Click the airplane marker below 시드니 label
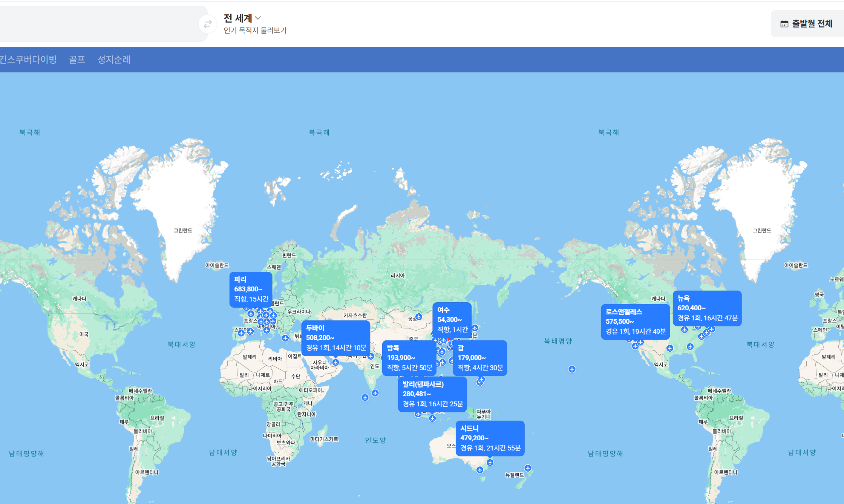 pos(490,462)
